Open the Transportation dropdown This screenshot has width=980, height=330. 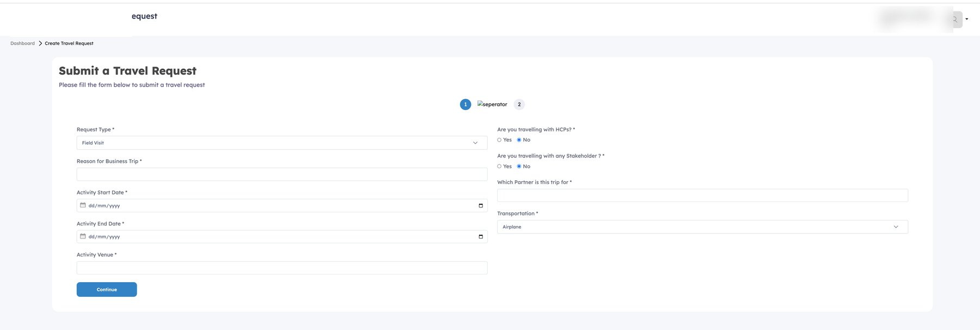702,227
